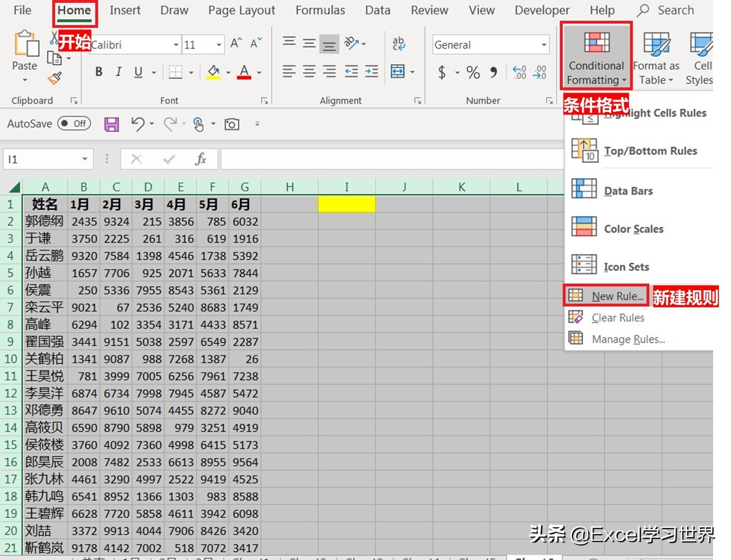The height and width of the screenshot is (560, 731).
Task: Select column H header
Action: (290, 187)
